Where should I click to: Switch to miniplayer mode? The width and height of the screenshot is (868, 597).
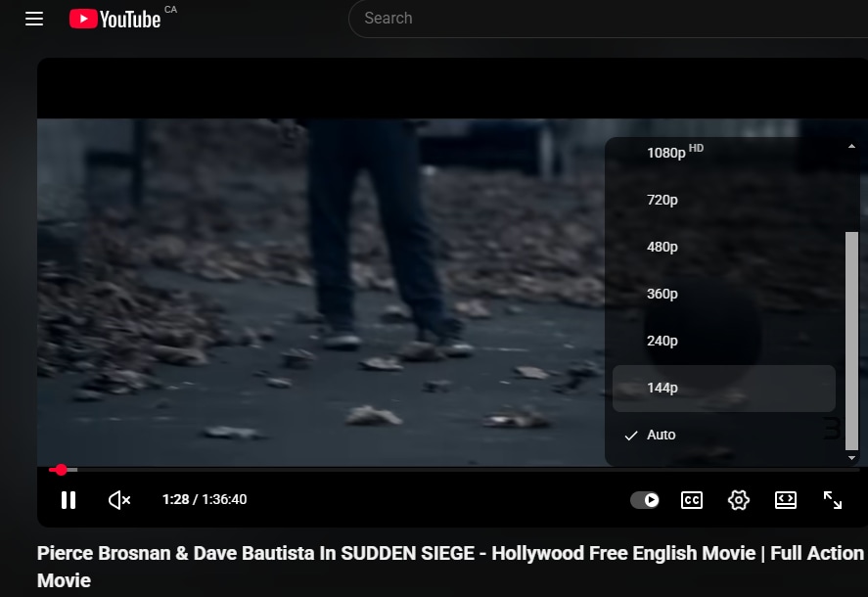click(786, 500)
